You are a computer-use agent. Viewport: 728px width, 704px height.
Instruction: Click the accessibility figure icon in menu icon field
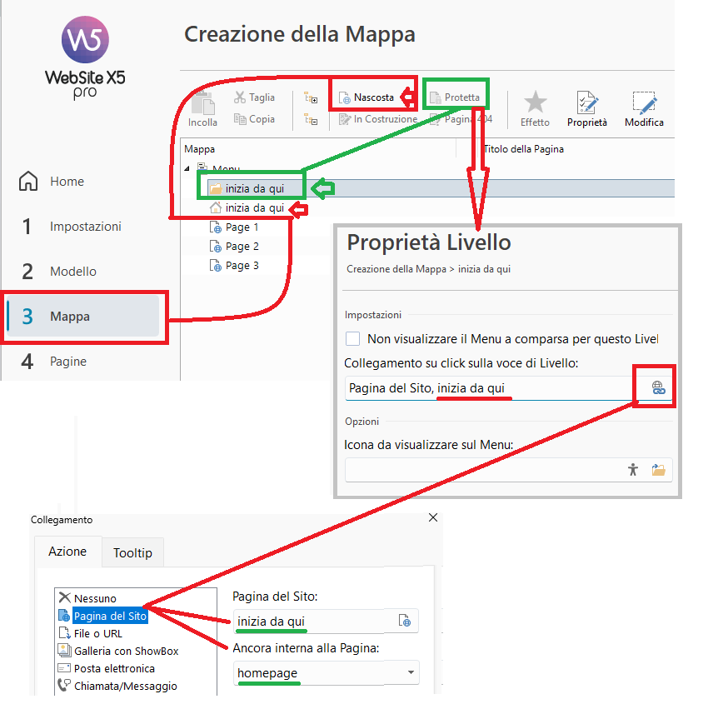tap(633, 470)
